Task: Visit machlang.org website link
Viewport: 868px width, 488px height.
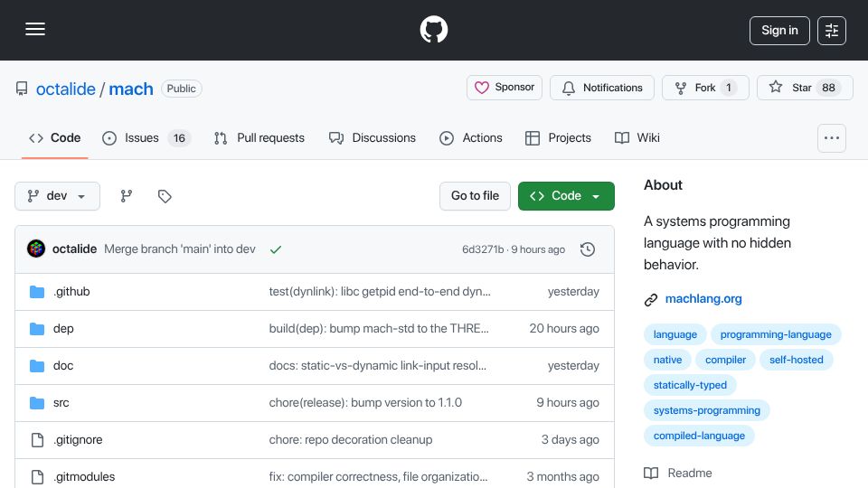Action: coord(703,299)
